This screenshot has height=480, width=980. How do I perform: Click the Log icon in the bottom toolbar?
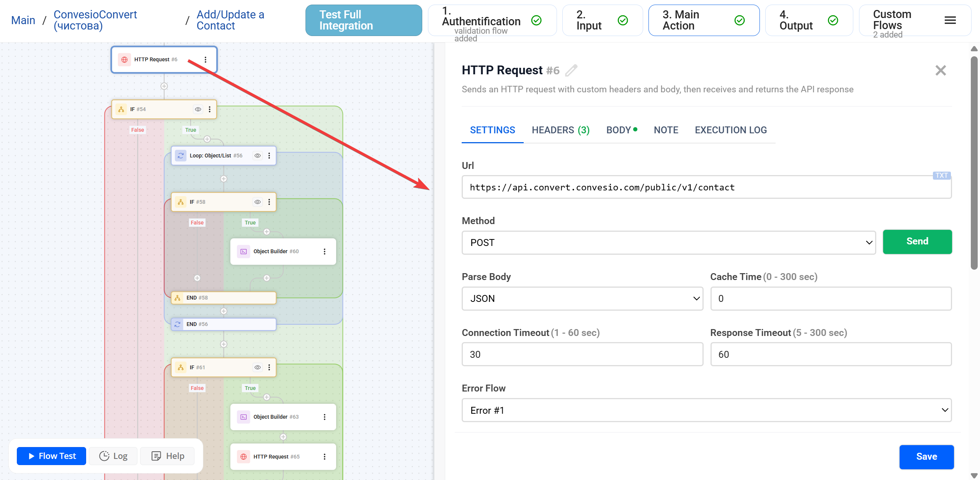(x=104, y=456)
